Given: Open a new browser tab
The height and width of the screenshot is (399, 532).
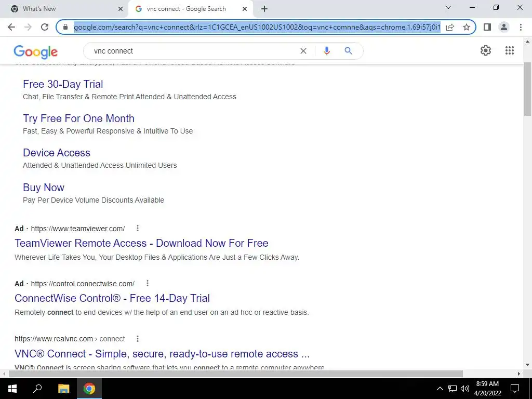Looking at the screenshot, I should tap(264, 9).
